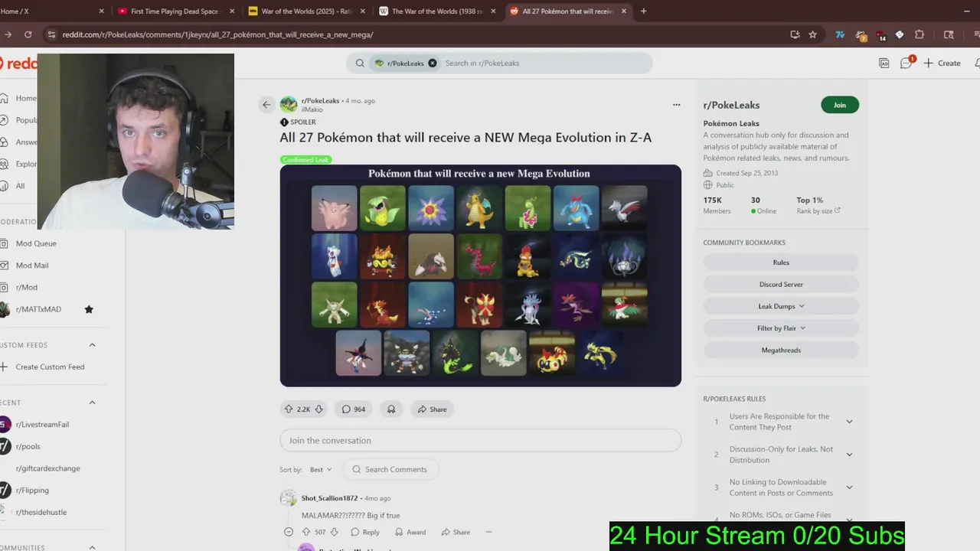This screenshot has height=551, width=980.
Task: Expand the Filter by Flair dropdown
Action: [781, 328]
